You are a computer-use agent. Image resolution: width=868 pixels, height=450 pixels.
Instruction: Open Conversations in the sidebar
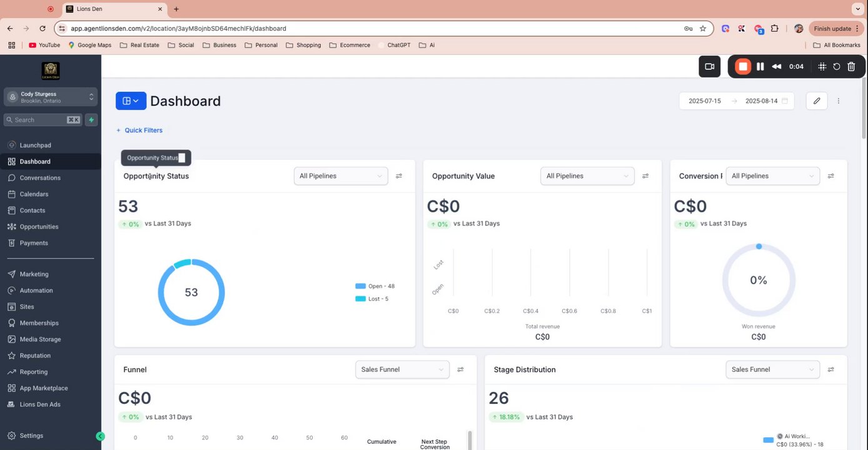point(40,178)
